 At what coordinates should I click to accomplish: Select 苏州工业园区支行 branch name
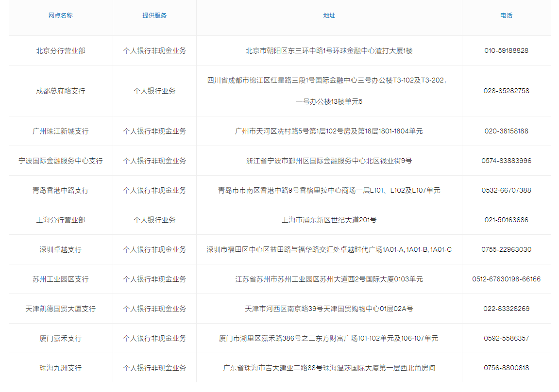[x=61, y=279]
